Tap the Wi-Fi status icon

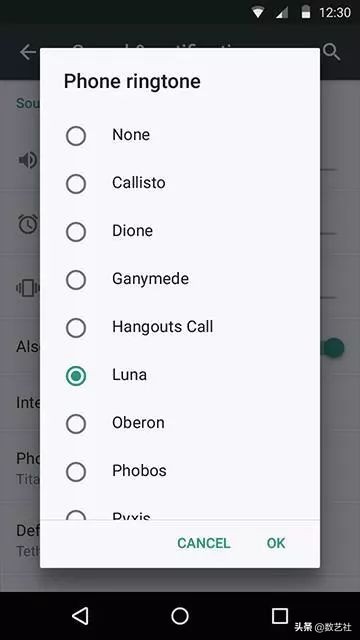[258, 13]
